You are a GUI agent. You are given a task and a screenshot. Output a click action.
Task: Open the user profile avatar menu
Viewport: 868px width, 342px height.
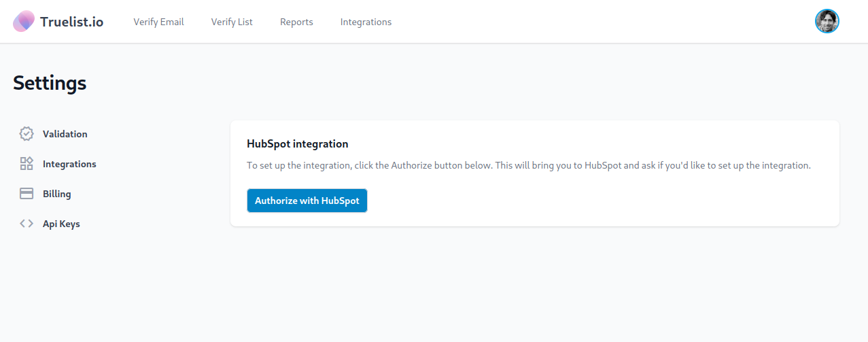point(827,21)
